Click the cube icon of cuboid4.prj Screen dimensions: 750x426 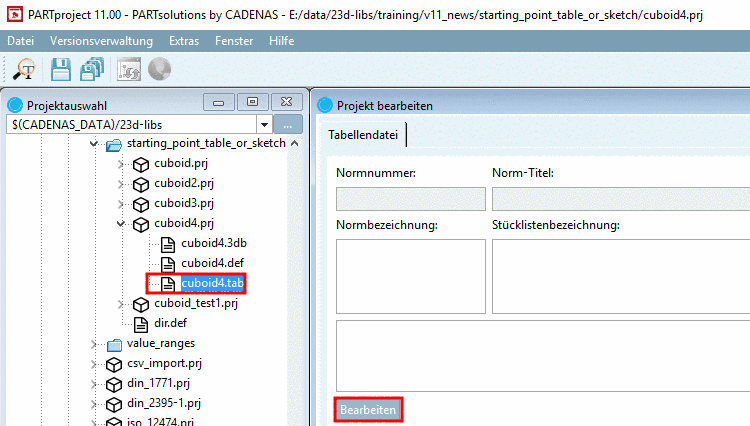(x=141, y=225)
